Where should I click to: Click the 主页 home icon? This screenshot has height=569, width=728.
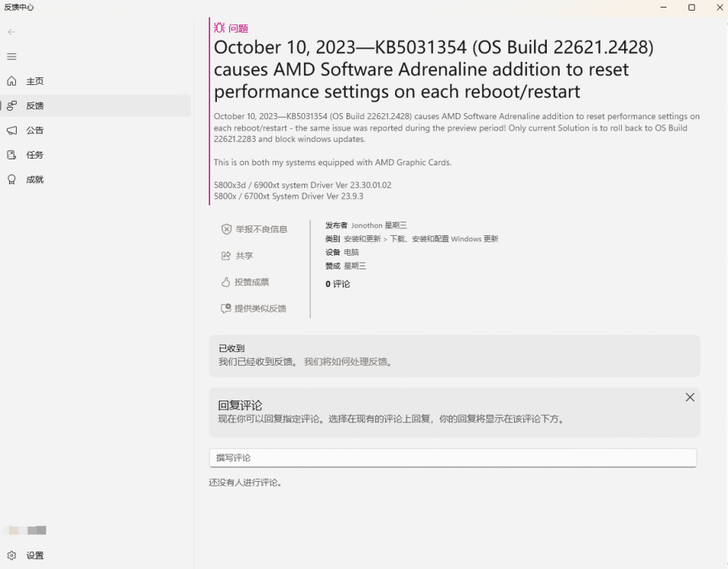coord(11,81)
